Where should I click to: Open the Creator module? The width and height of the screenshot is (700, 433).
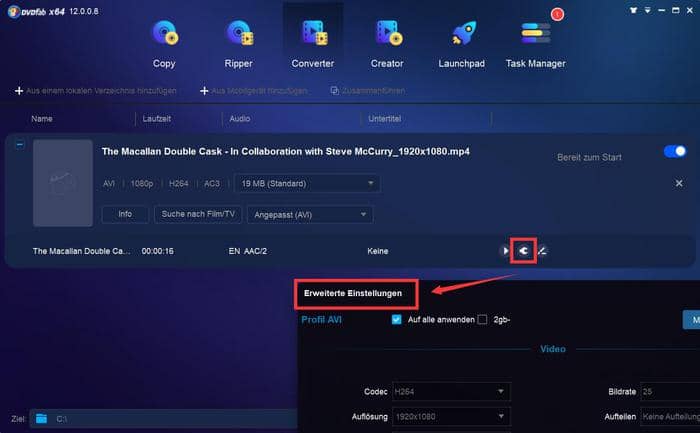pos(387,44)
